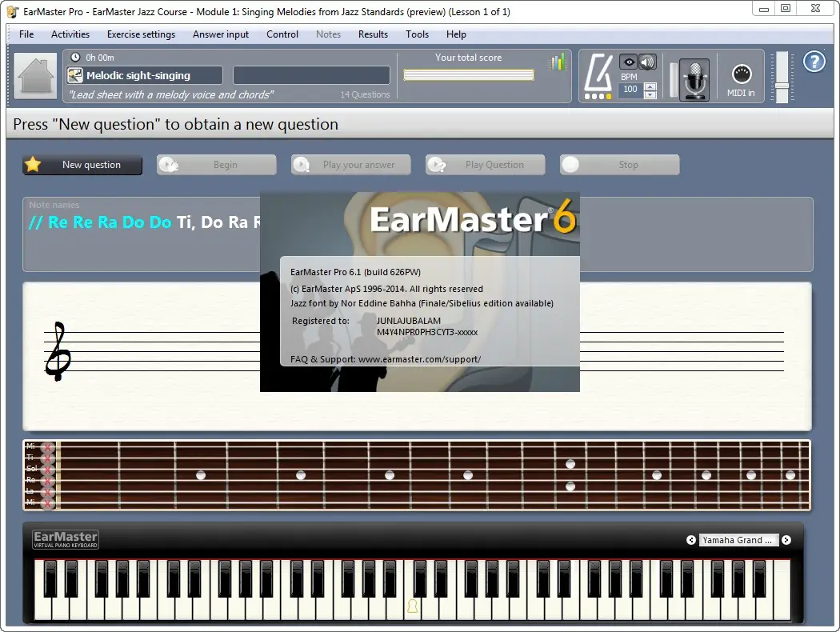Click the Stop button
The width and height of the screenshot is (840, 632).
pyautogui.click(x=620, y=165)
